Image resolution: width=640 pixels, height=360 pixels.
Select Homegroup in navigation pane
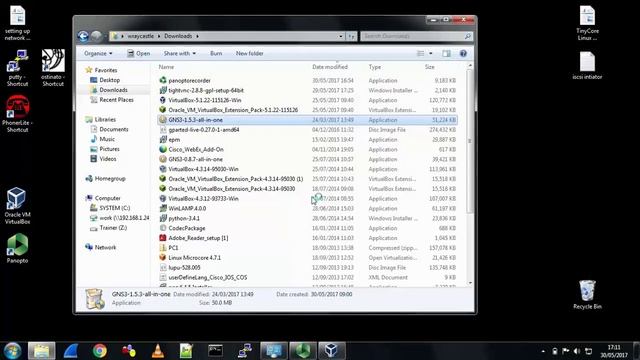[x=105, y=178]
